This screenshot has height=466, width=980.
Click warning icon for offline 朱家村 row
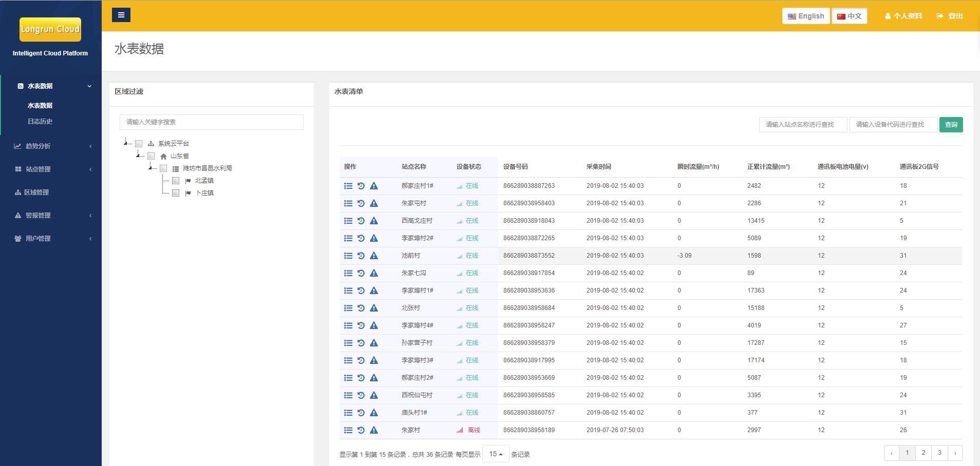point(374,430)
